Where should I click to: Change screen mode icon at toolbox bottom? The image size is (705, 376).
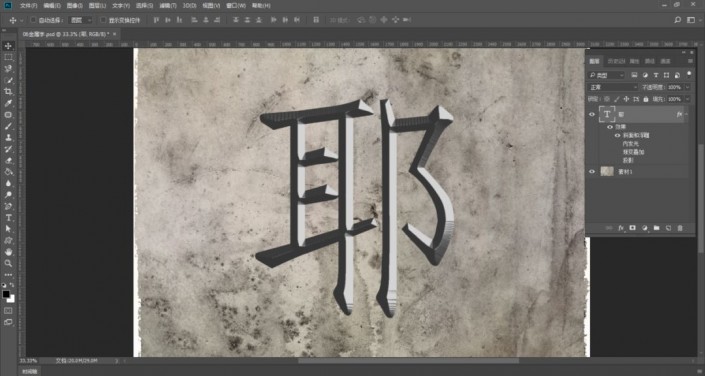pos(8,322)
